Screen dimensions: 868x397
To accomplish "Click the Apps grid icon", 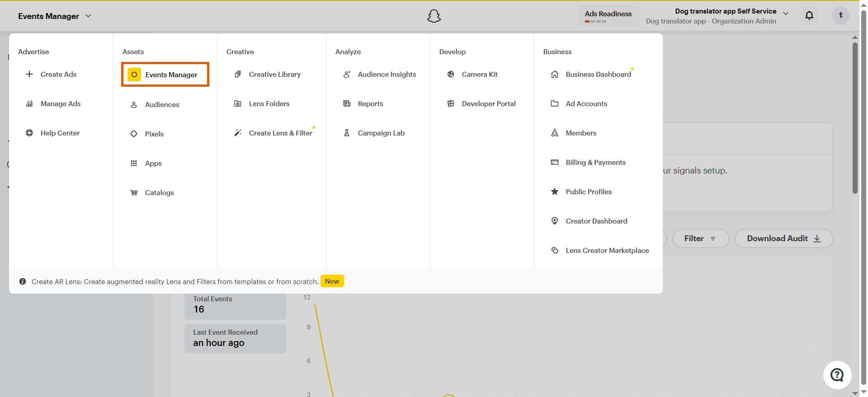I will (x=134, y=163).
